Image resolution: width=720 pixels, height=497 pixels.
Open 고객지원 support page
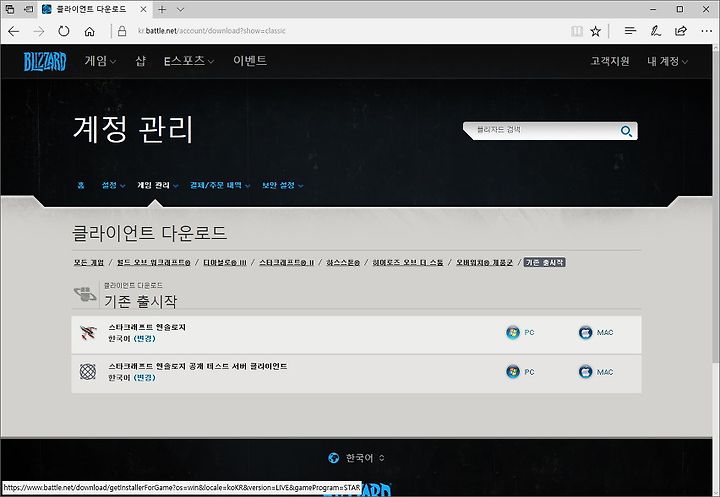[x=610, y=61]
